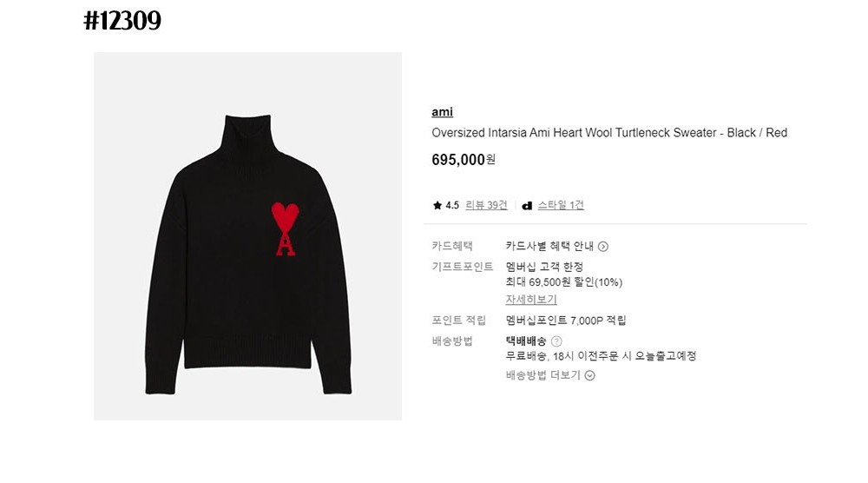
Task: Click the Oversized Intarsia Ami Heart product title
Action: pos(609,133)
